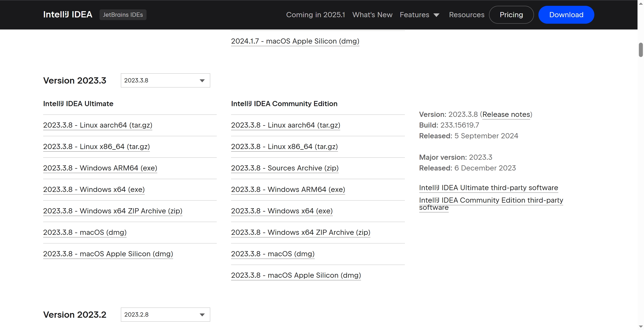Open IntelliJ IDEA Ultimate third-party software link
Screen dimensions: 644x330
click(x=488, y=188)
